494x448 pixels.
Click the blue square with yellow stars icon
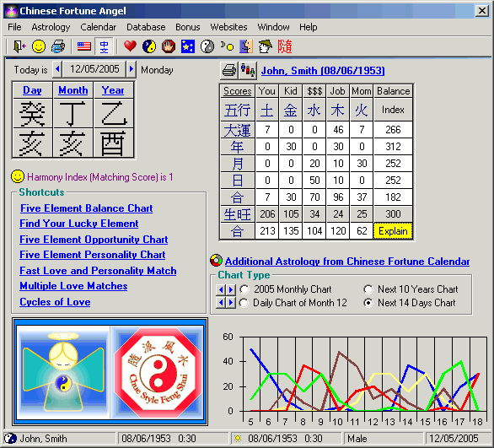coord(188,46)
